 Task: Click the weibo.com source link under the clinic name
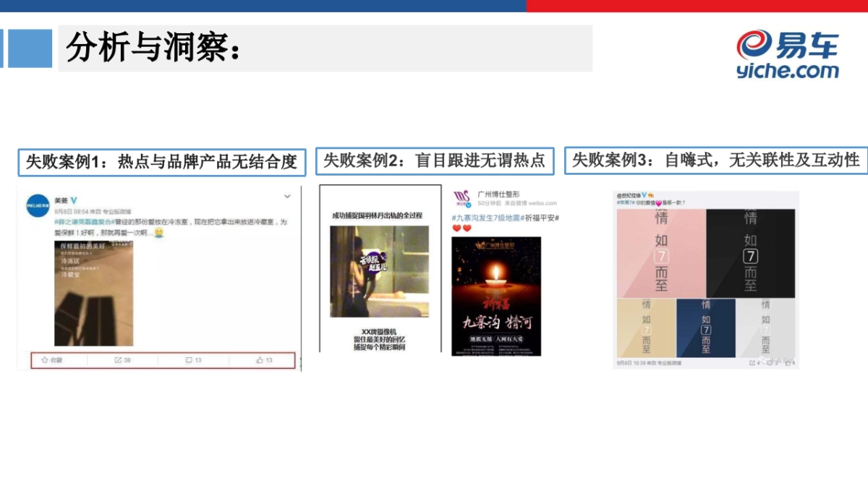542,203
